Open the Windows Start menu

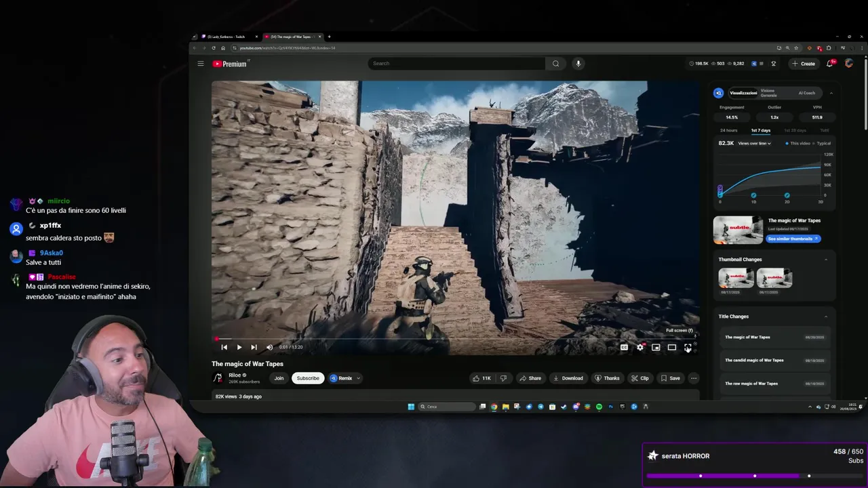click(411, 407)
